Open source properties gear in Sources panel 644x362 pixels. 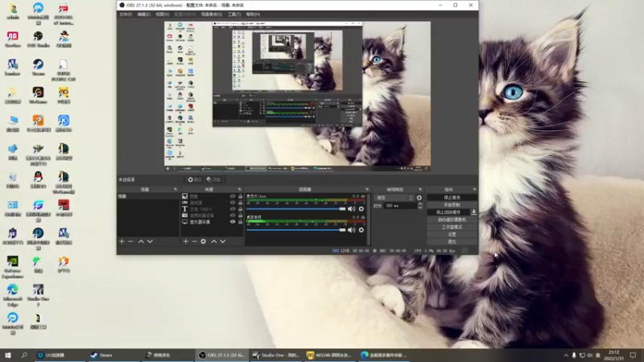(x=204, y=241)
